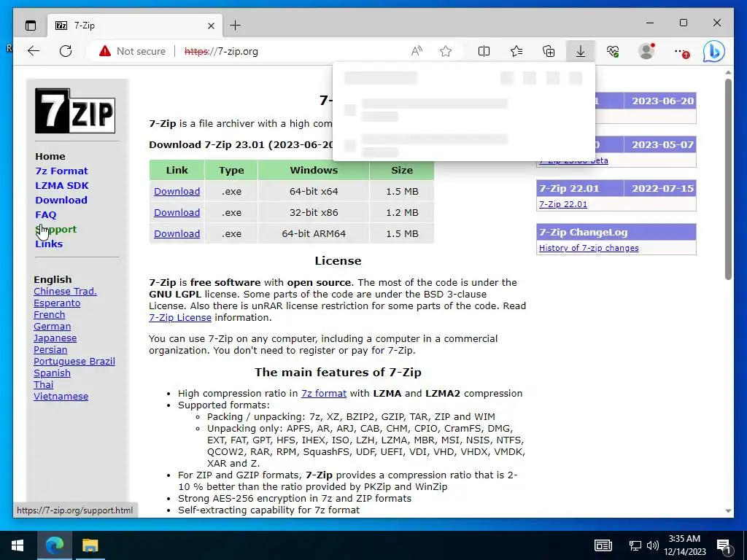The image size is (747, 560).
Task: Open the Links page
Action: [49, 244]
